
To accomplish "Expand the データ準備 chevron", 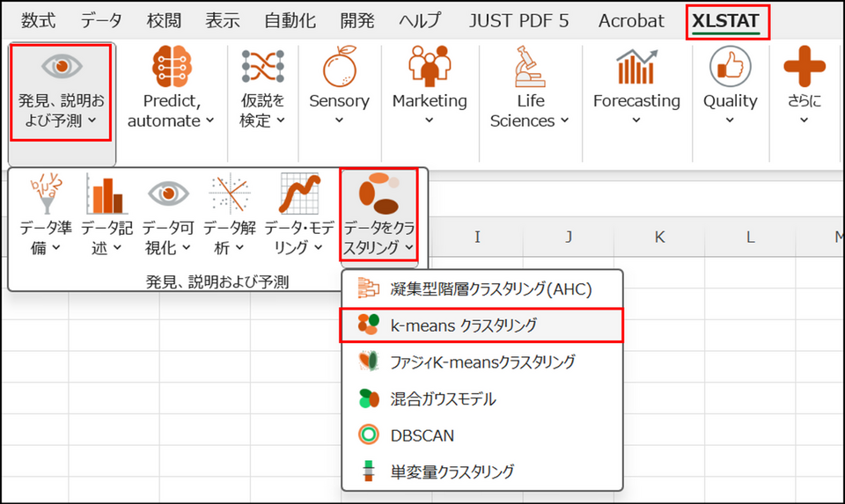I will tap(56, 248).
